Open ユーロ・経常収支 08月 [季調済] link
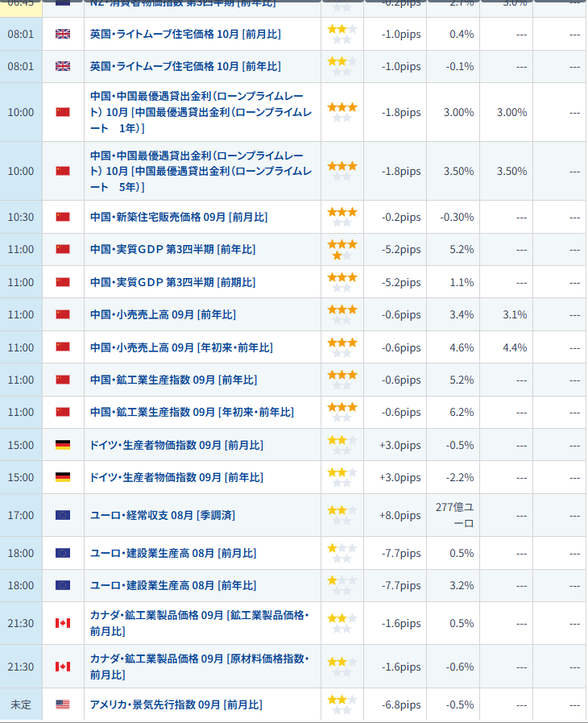This screenshot has height=723, width=588. pos(163,515)
